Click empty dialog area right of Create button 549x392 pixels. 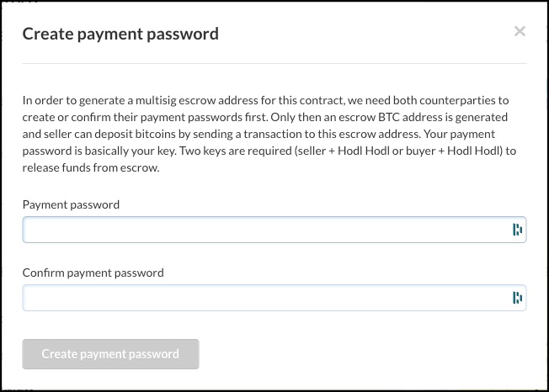click(x=360, y=354)
